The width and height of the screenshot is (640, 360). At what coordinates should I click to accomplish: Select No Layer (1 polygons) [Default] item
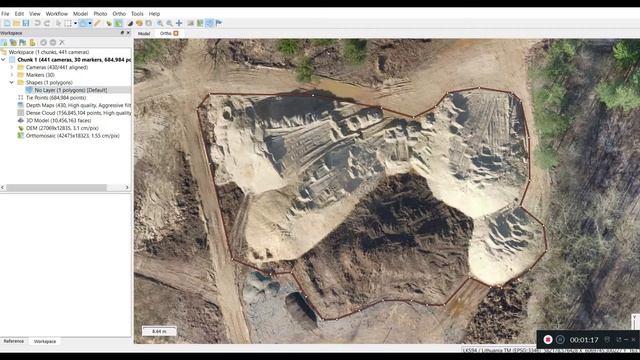pyautogui.click(x=71, y=90)
